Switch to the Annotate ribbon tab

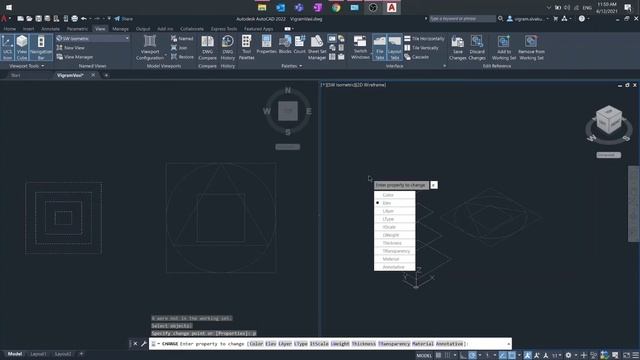click(x=50, y=29)
